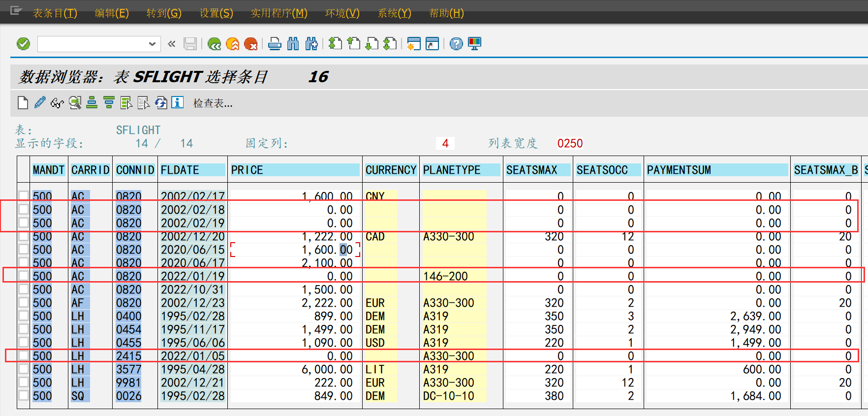The image size is (868, 416).
Task: Click the FLDATE column header
Action: pyautogui.click(x=192, y=170)
